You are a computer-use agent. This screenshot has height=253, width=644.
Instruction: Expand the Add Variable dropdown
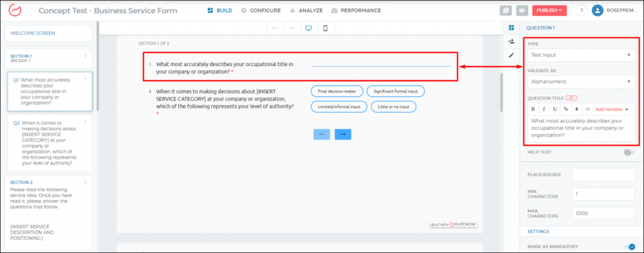point(612,110)
